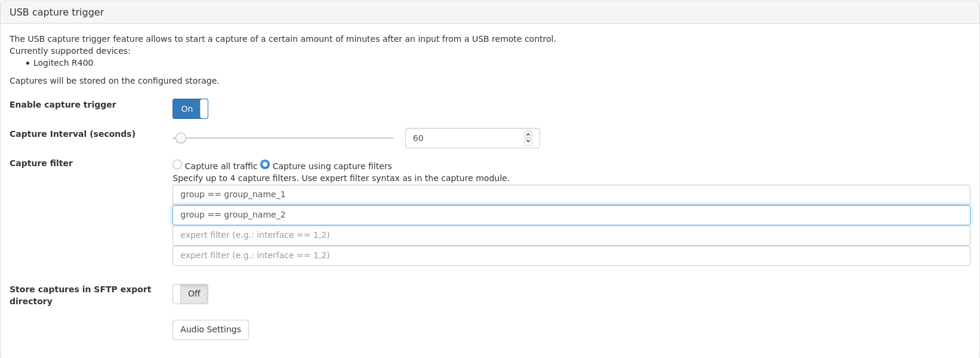Turn off the Enable capture trigger switch
980x358 pixels.
[x=190, y=109]
